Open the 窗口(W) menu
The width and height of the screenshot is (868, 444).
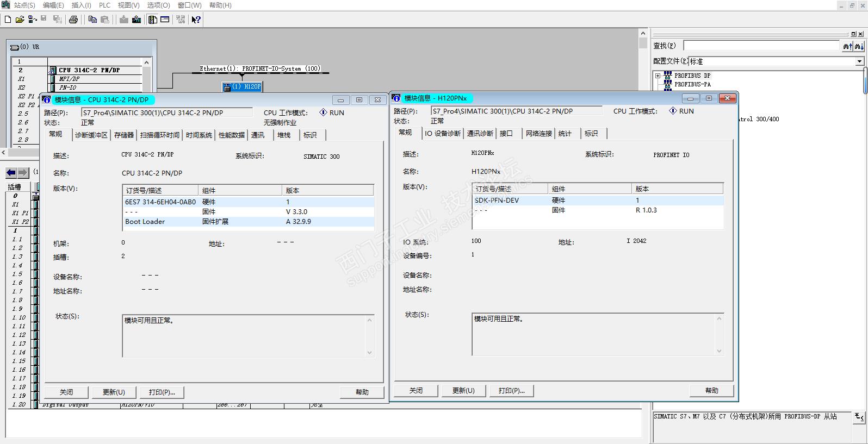point(190,5)
